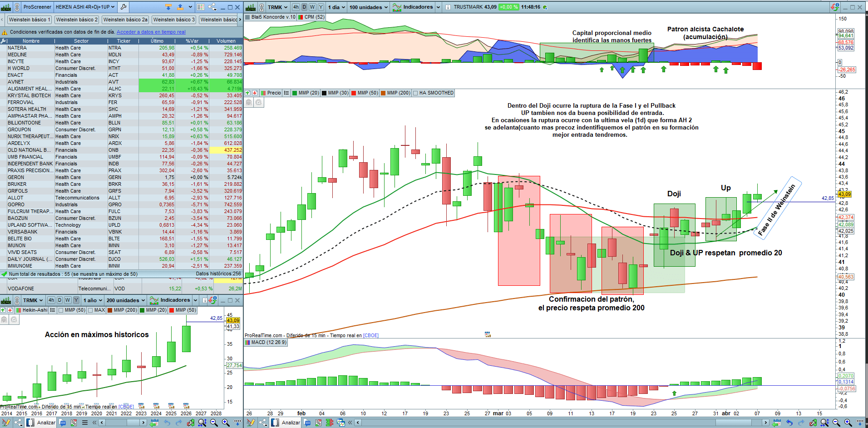The width and height of the screenshot is (868, 428).
Task: Open the 100 unidades dropdown
Action: click(x=368, y=7)
